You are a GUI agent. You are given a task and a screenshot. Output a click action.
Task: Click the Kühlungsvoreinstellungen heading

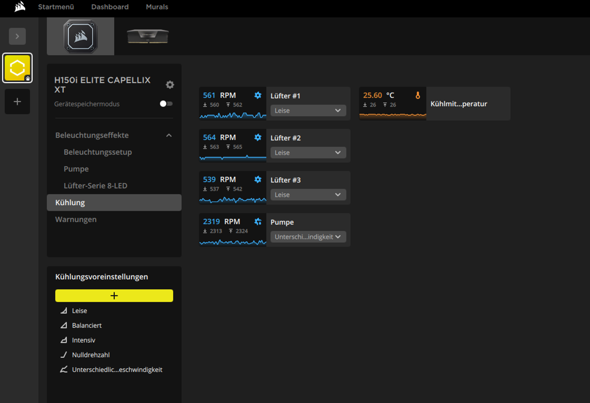102,277
